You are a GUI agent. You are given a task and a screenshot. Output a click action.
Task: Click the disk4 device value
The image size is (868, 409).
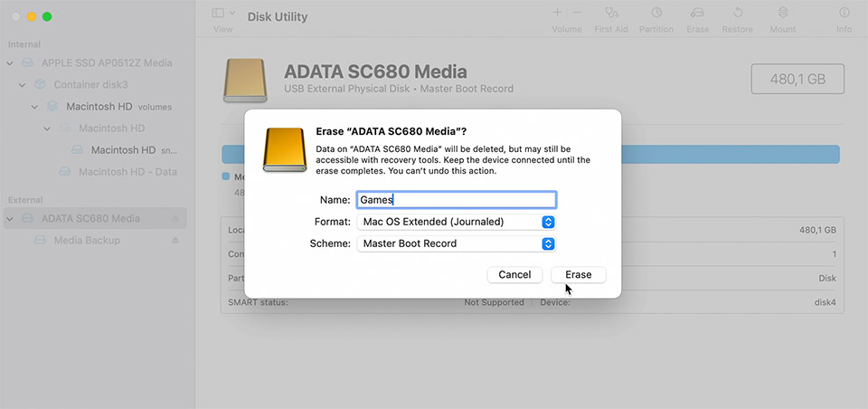pos(826,302)
